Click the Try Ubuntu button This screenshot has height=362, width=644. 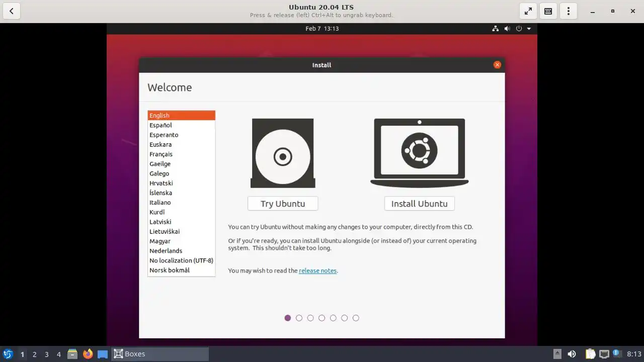coord(283,204)
